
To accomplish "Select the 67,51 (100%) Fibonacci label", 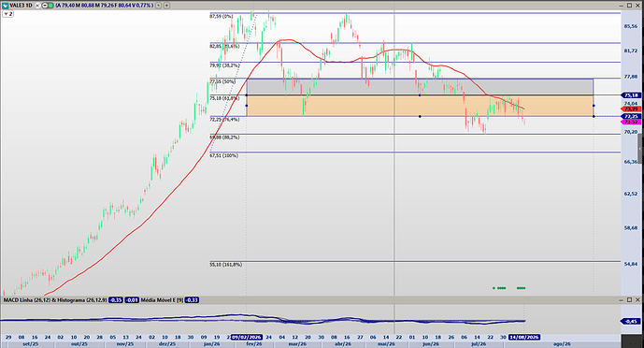I will [x=223, y=155].
